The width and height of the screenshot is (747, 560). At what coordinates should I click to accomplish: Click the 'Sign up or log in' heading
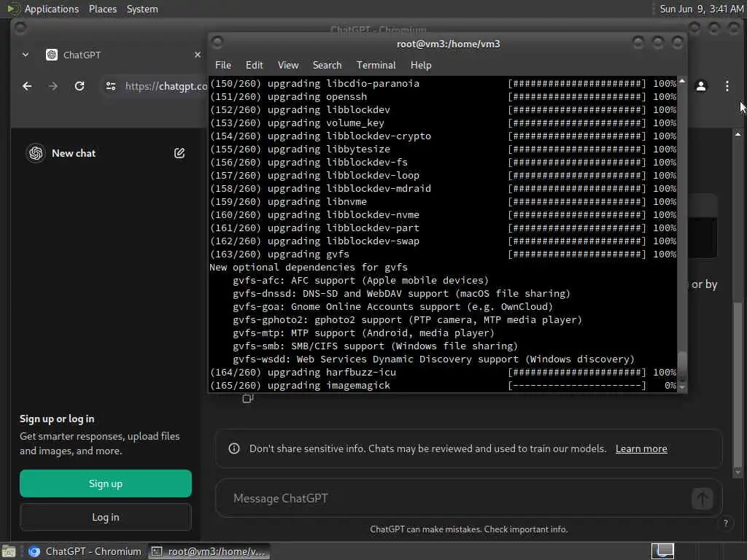tap(57, 419)
